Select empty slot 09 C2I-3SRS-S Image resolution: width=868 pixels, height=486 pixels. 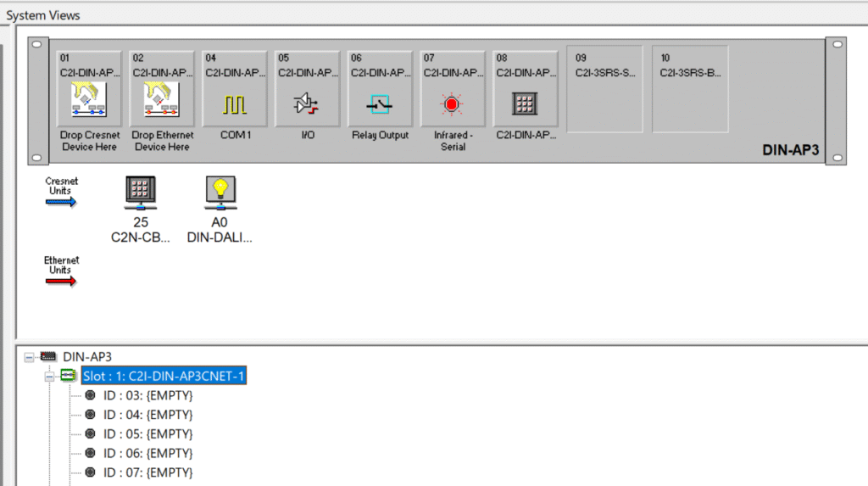pyautogui.click(x=605, y=89)
